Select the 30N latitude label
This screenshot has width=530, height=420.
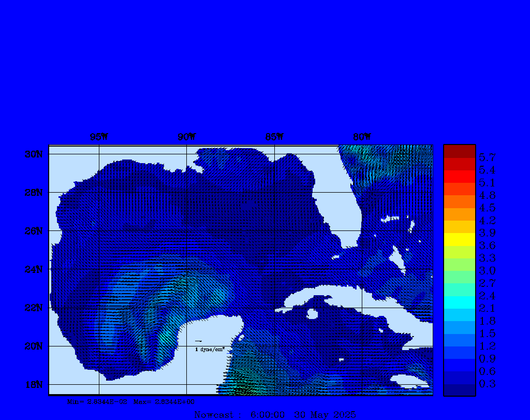(33, 154)
